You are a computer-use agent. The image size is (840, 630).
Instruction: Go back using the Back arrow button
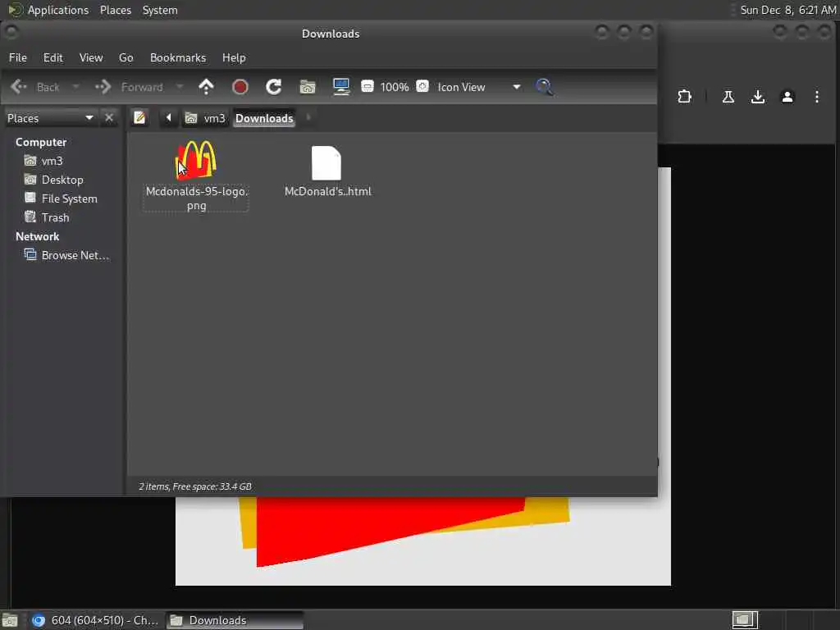[x=35, y=87]
